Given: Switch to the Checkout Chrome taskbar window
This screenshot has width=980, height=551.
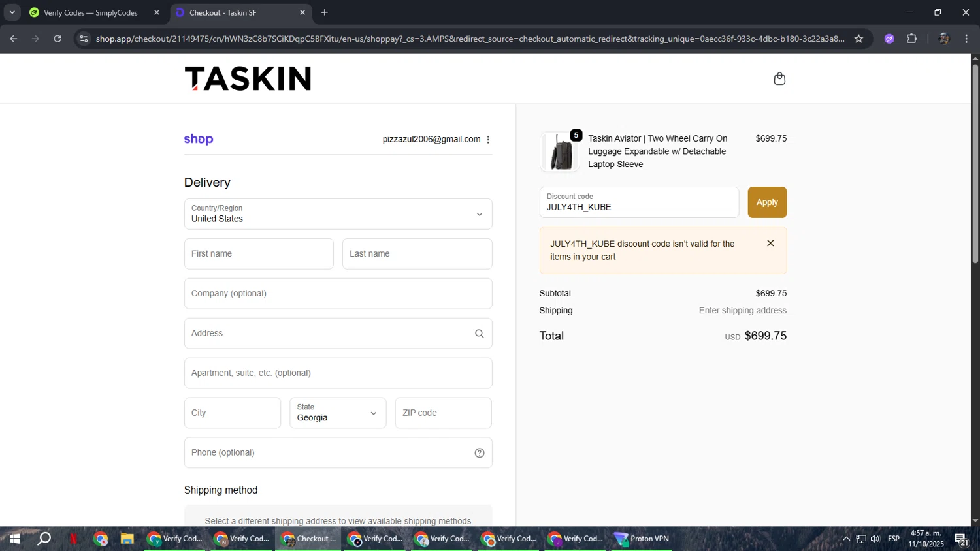Looking at the screenshot, I should click(x=308, y=539).
